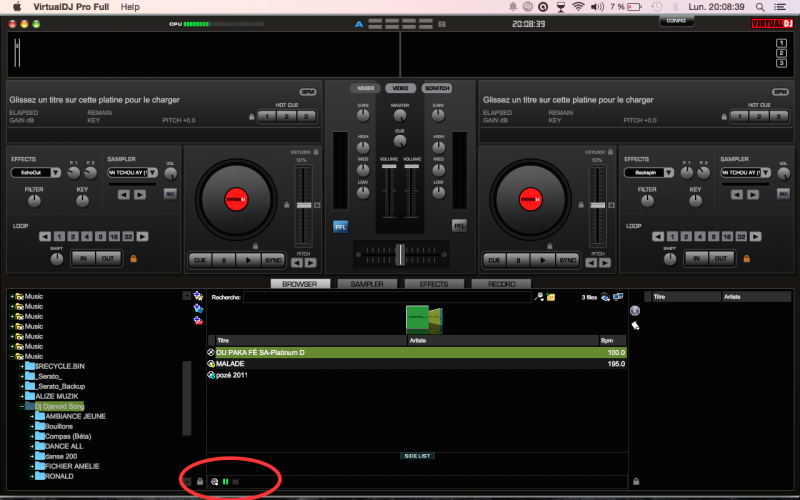
Task: Toggle the left deck SYNC button
Action: [274, 260]
